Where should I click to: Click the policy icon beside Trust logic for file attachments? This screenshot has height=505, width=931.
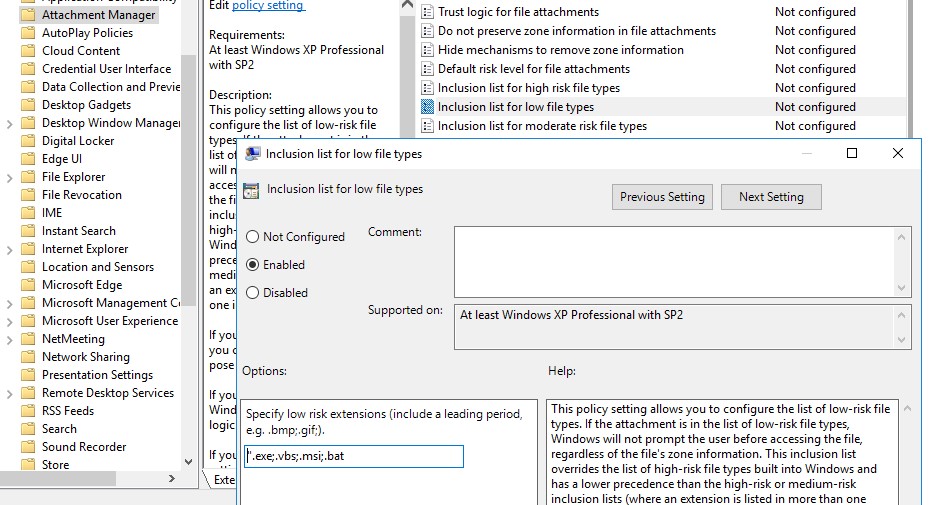pos(427,12)
